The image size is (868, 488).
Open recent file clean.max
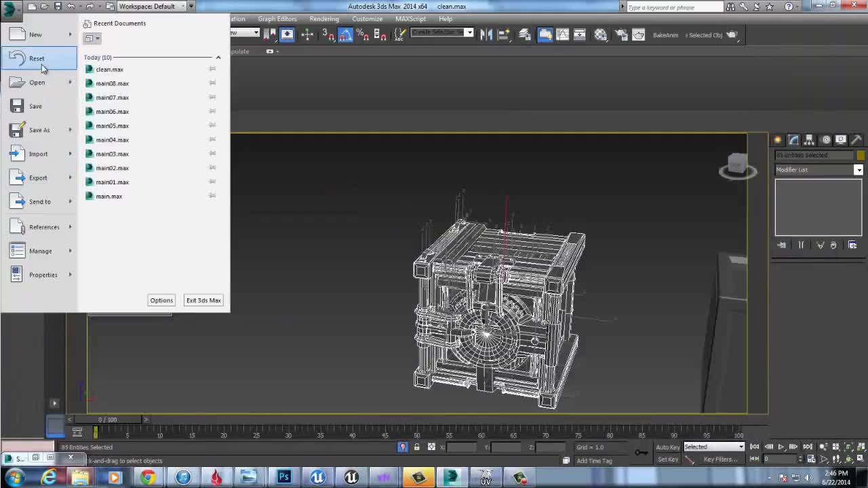coord(109,69)
